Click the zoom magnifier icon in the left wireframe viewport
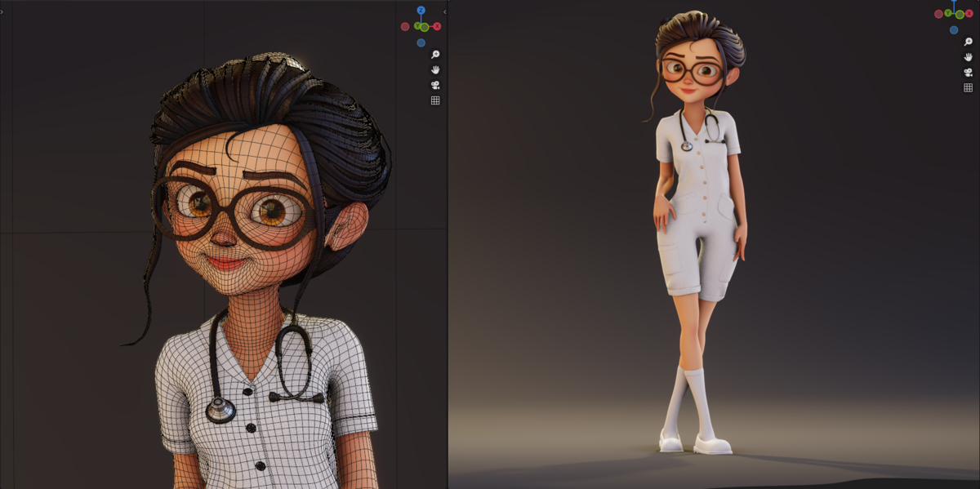Viewport: 980px width, 489px height. tap(435, 55)
